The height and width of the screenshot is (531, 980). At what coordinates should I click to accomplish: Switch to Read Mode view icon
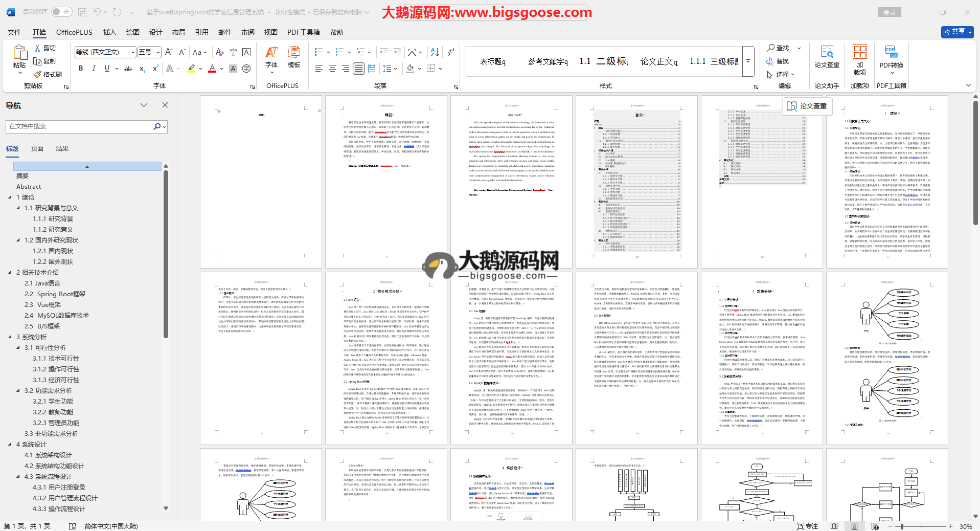[x=834, y=526]
